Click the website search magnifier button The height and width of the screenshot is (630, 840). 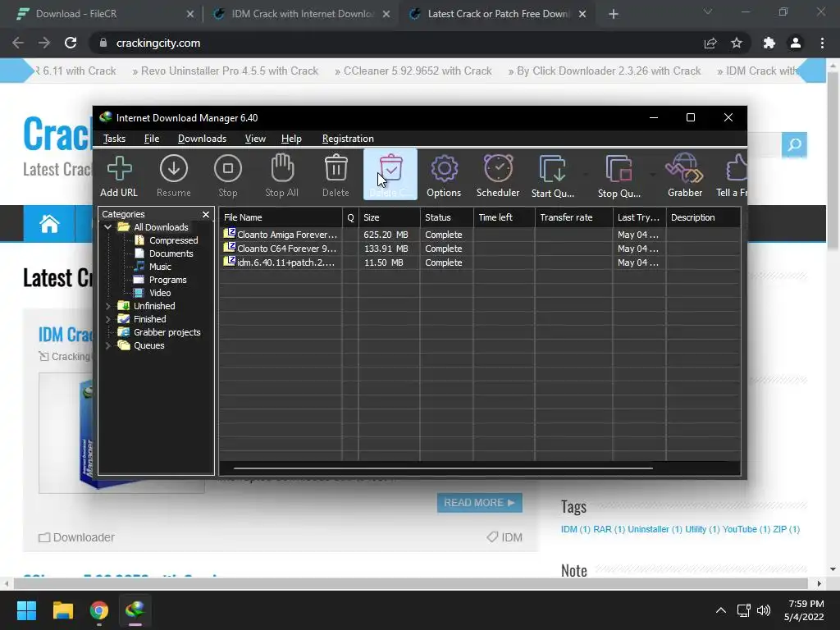click(794, 144)
